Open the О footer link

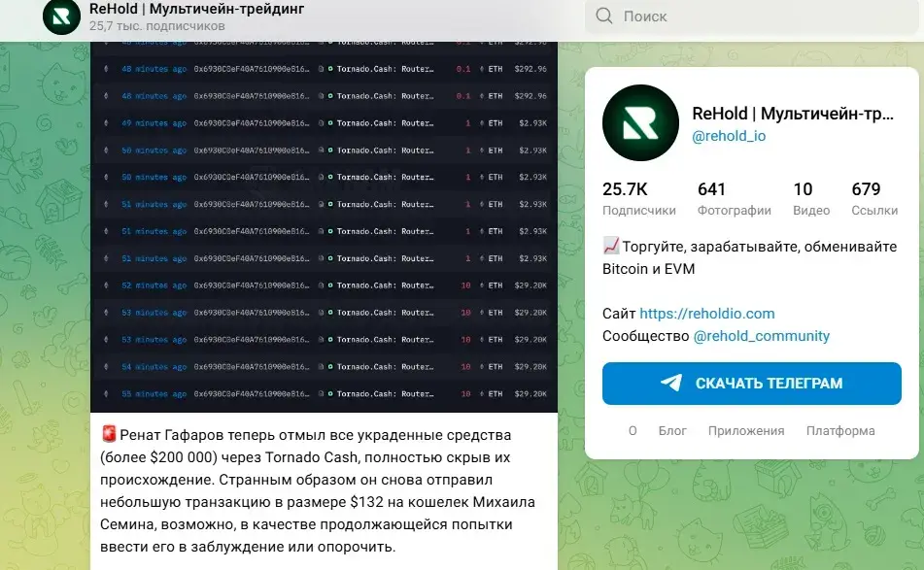click(633, 430)
